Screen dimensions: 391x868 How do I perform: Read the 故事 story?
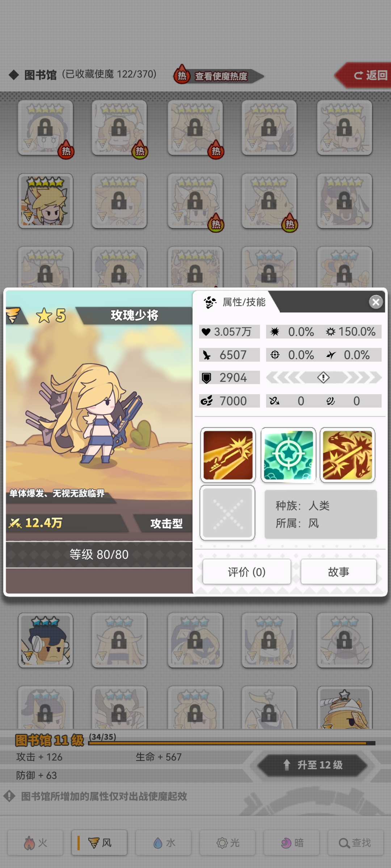339,571
